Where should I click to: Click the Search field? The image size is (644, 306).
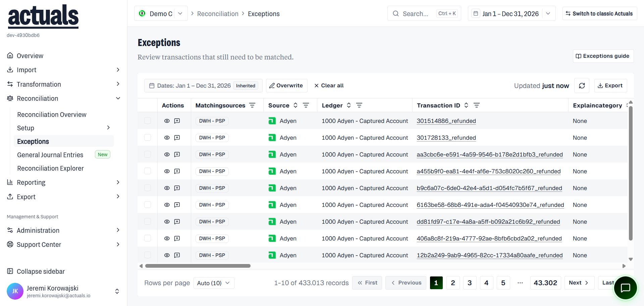pos(424,13)
